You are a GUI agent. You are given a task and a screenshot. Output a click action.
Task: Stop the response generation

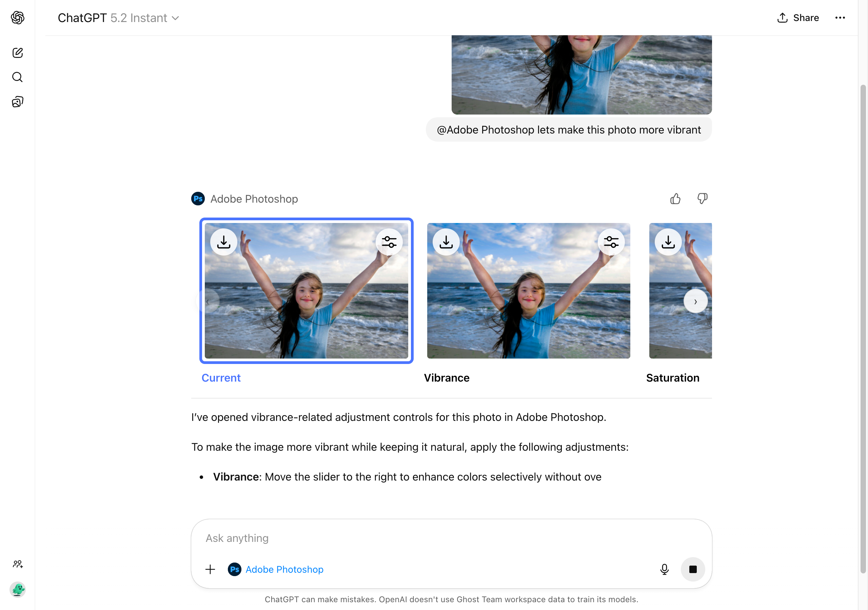693,569
